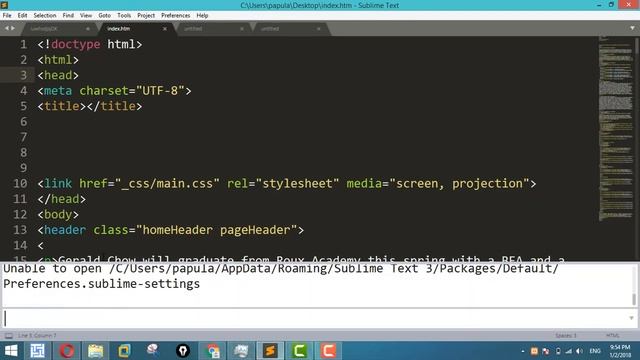Open the red Opera browser taskbar icon
The width and height of the screenshot is (640, 360).
(67, 351)
